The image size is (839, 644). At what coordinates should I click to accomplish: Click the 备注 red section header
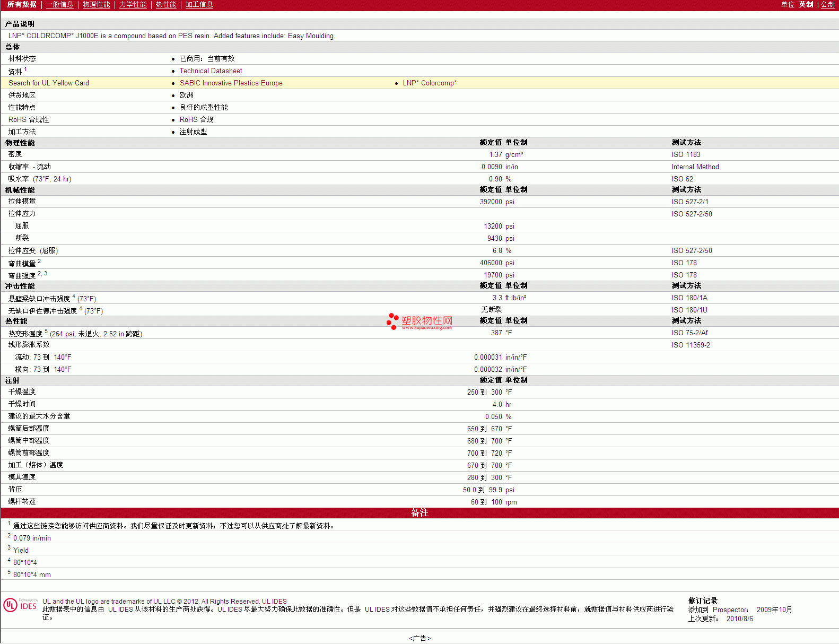[x=419, y=512]
